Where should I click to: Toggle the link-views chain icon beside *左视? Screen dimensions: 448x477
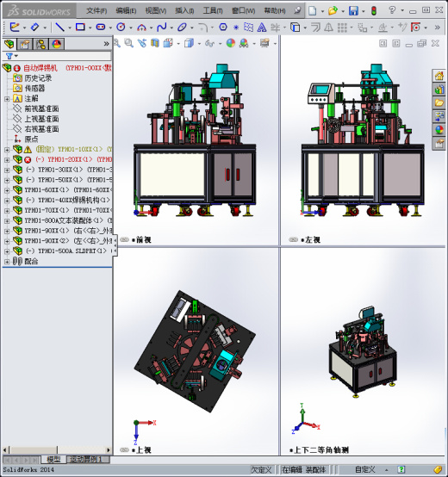click(x=293, y=239)
